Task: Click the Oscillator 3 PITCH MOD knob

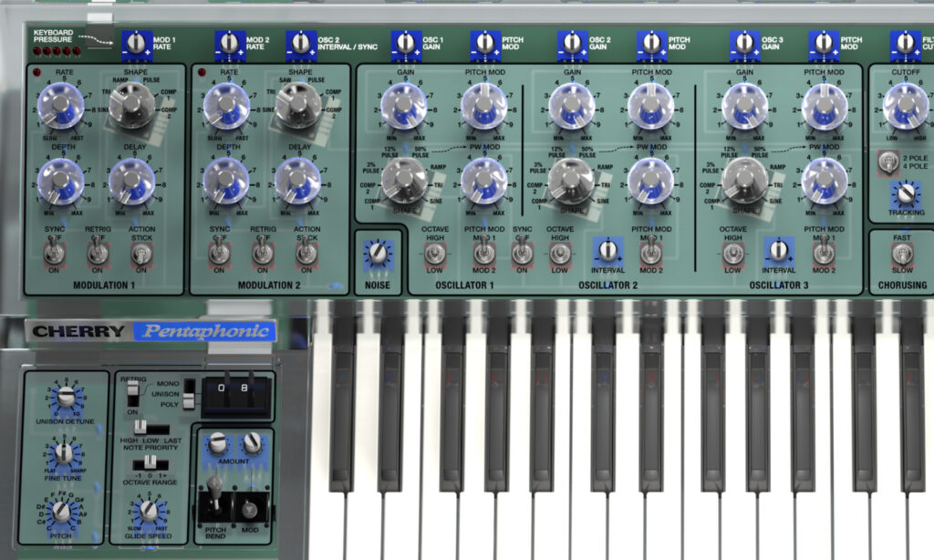Action: click(x=824, y=106)
